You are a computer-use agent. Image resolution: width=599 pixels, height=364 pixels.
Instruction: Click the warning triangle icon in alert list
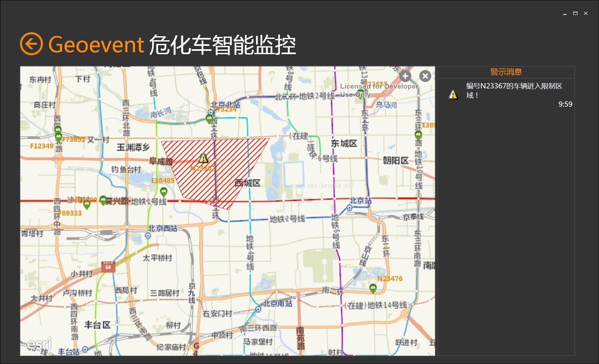coord(453,95)
